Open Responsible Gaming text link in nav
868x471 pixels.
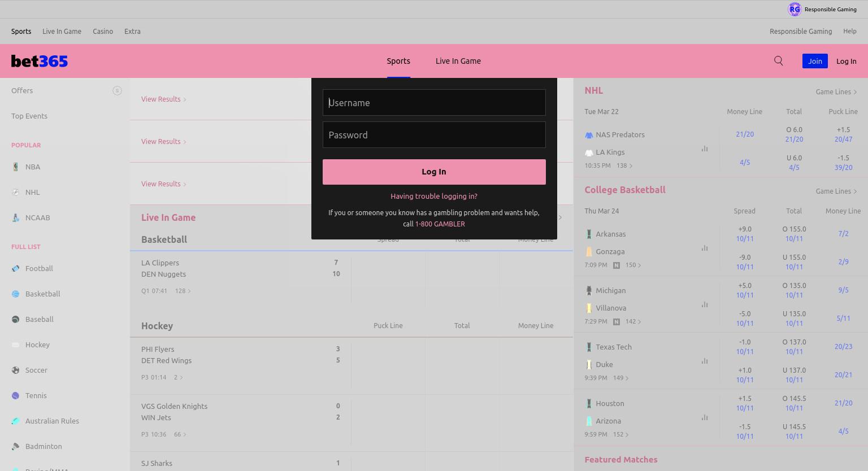pyautogui.click(x=801, y=31)
